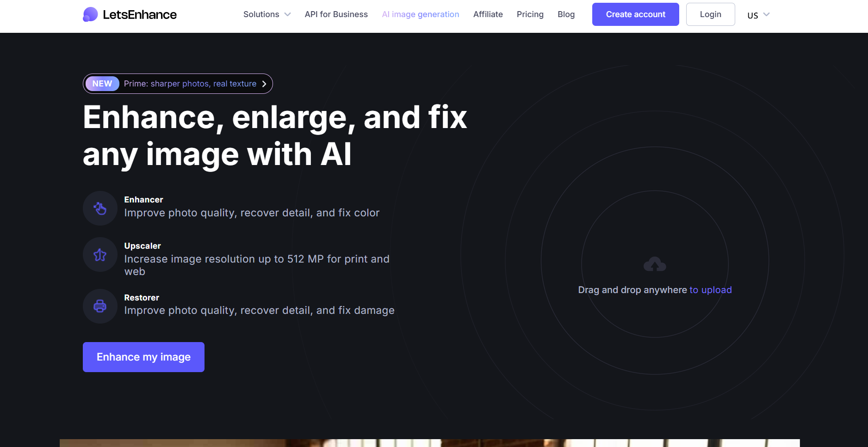The height and width of the screenshot is (447, 868).
Task: Click the arrow on the Prime banner
Action: coord(264,84)
